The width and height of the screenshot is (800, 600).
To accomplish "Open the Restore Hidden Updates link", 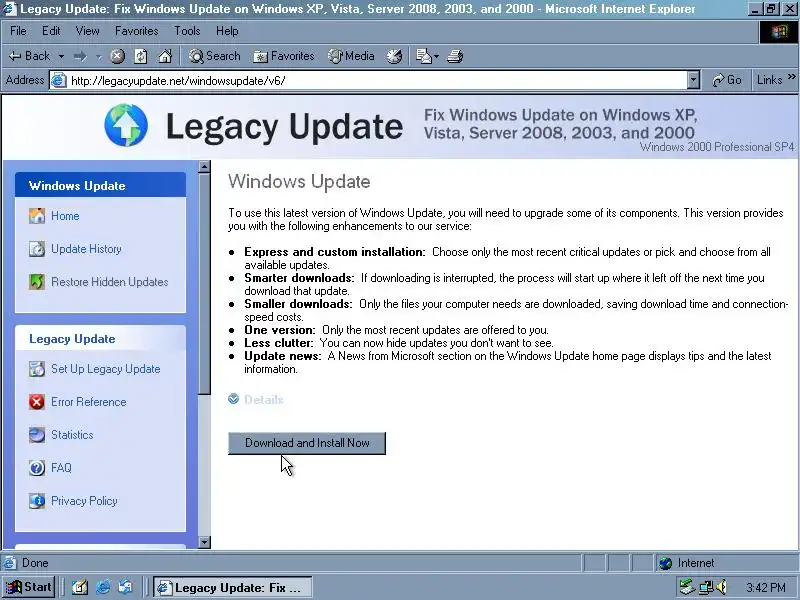I will click(x=110, y=282).
